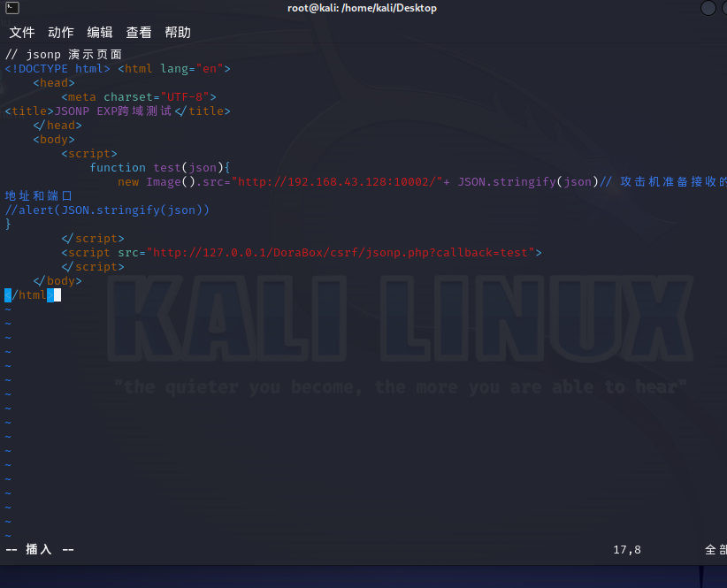This screenshot has height=588, width=727.
Task: Click the 'JSONP EXP跨域测试' title text
Action: tap(113, 111)
